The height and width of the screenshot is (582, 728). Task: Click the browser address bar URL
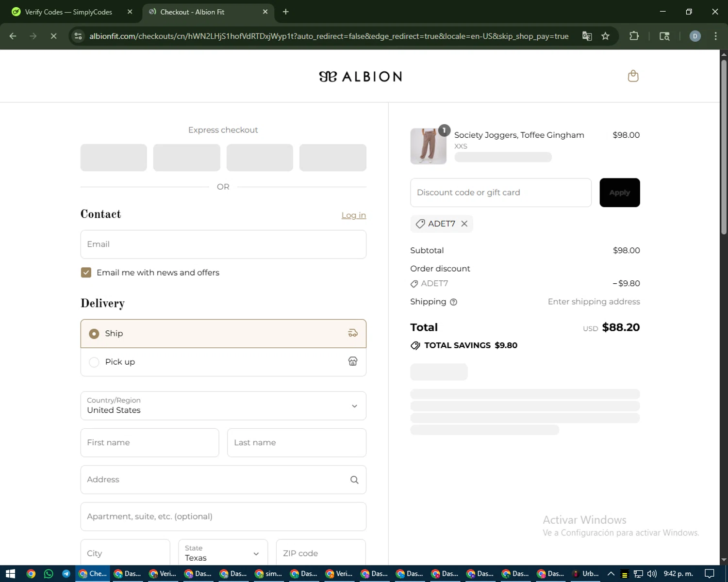pyautogui.click(x=329, y=36)
